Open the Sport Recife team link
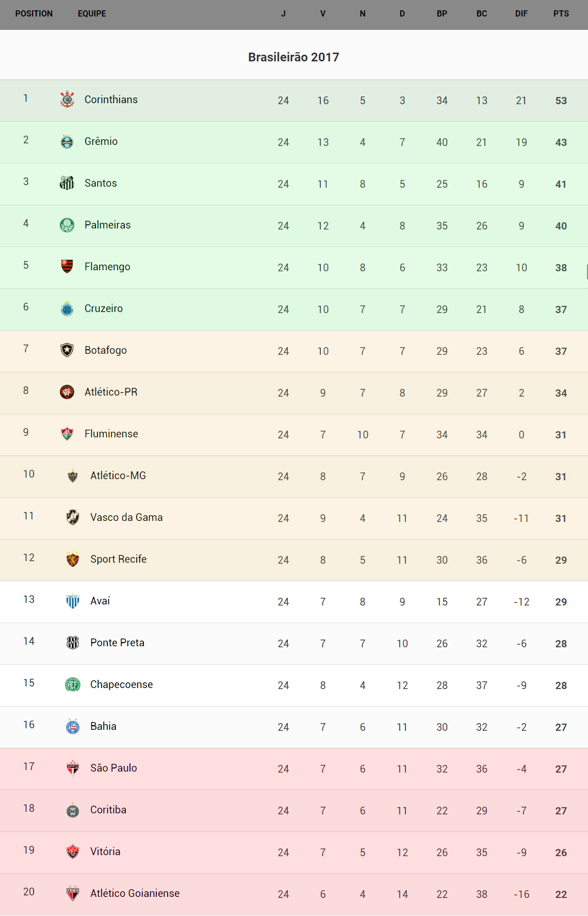The height and width of the screenshot is (916, 588). pyautogui.click(x=119, y=559)
